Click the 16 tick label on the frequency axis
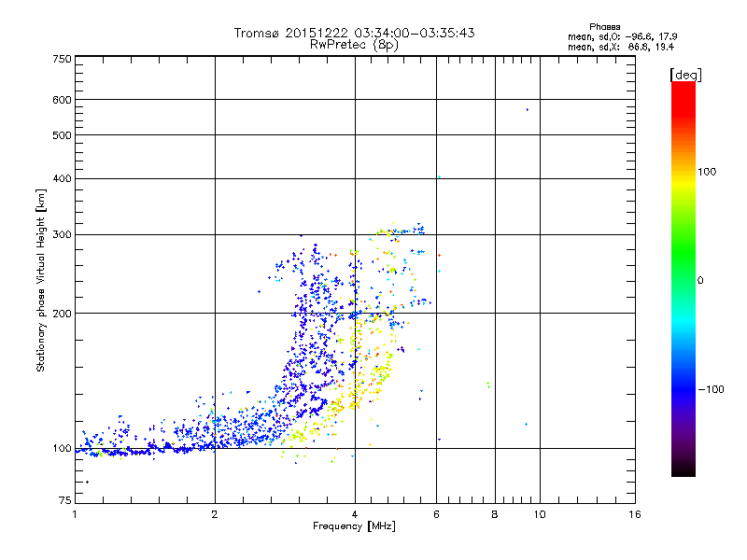The width and height of the screenshot is (747, 560). pyautogui.click(x=635, y=514)
